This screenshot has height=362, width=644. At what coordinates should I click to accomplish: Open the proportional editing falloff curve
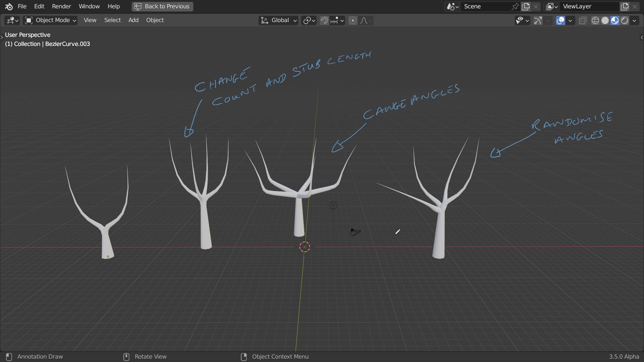tap(366, 20)
